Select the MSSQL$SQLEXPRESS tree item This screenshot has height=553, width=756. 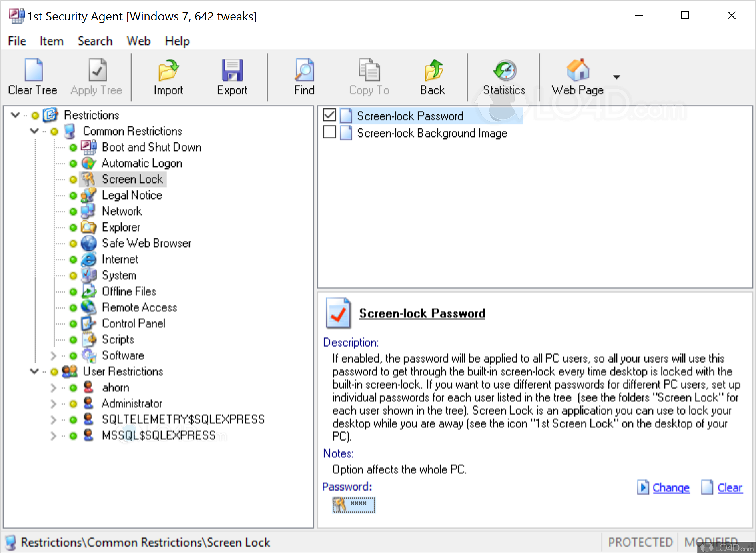[159, 435]
